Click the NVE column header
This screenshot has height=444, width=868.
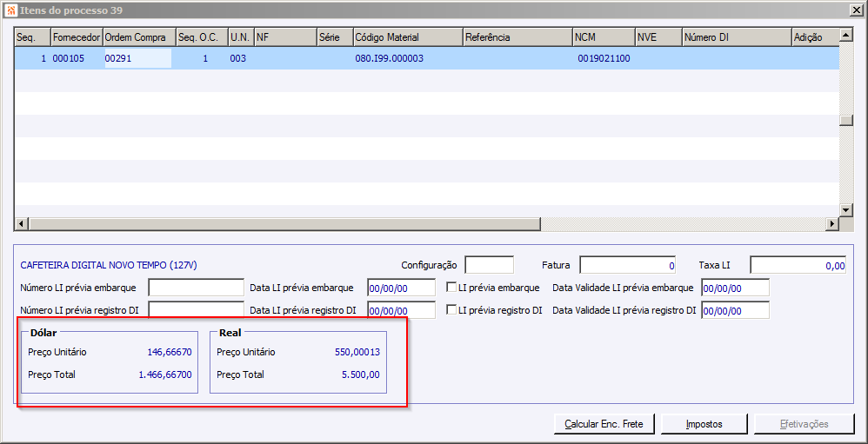pos(658,37)
